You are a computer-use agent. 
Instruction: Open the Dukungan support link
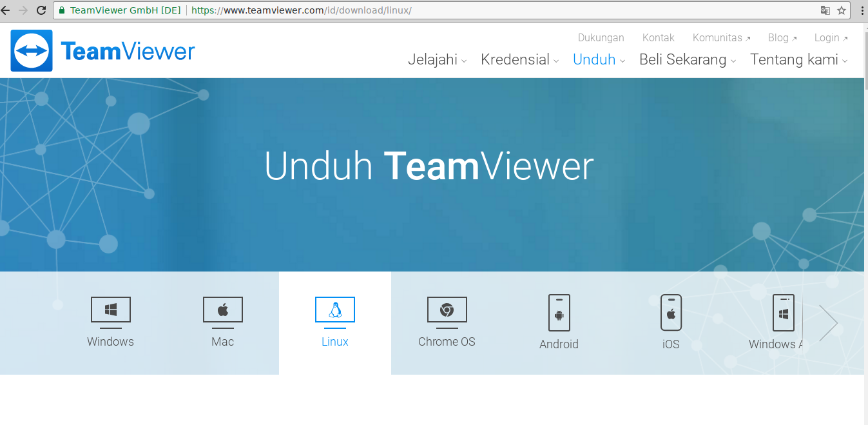[601, 37]
